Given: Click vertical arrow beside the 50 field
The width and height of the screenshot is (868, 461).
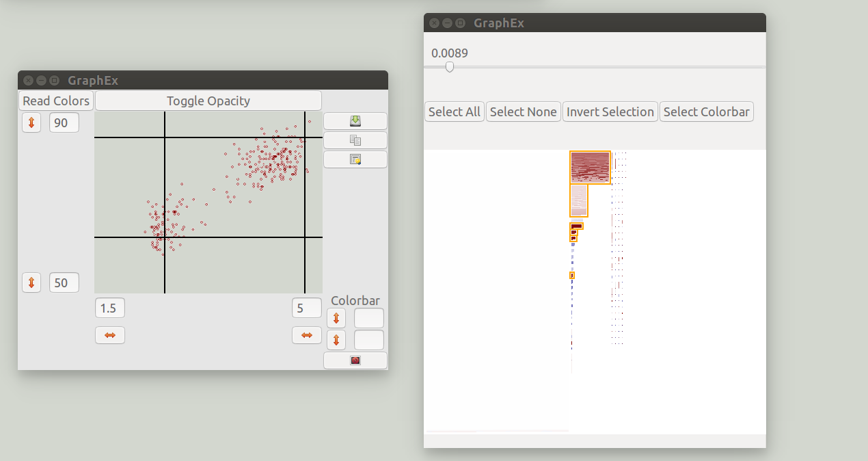Looking at the screenshot, I should click(x=31, y=282).
